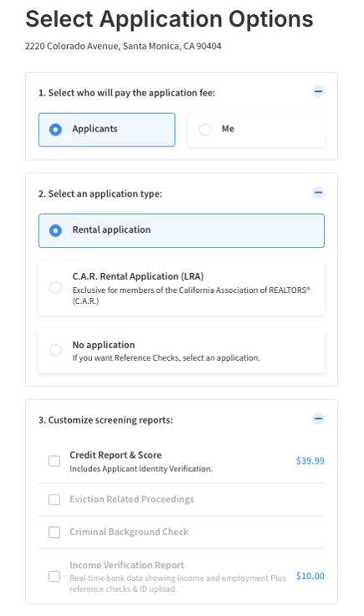Click the Credit Report & Score label
Viewport: 364px width, 616px height.
tap(115, 455)
